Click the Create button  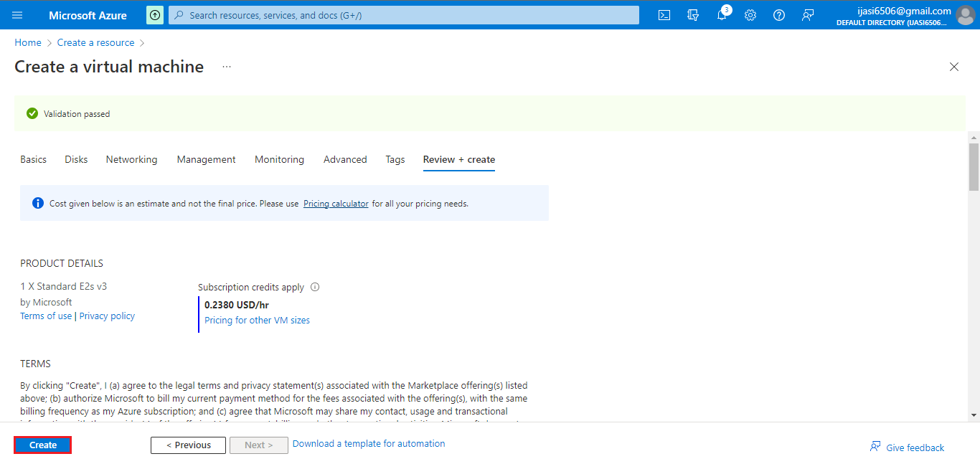point(43,445)
